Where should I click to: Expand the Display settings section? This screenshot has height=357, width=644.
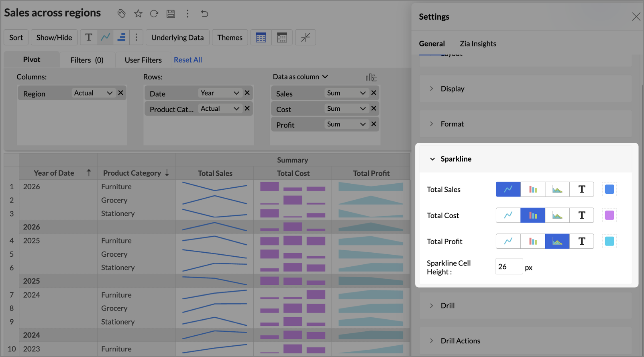pos(452,89)
